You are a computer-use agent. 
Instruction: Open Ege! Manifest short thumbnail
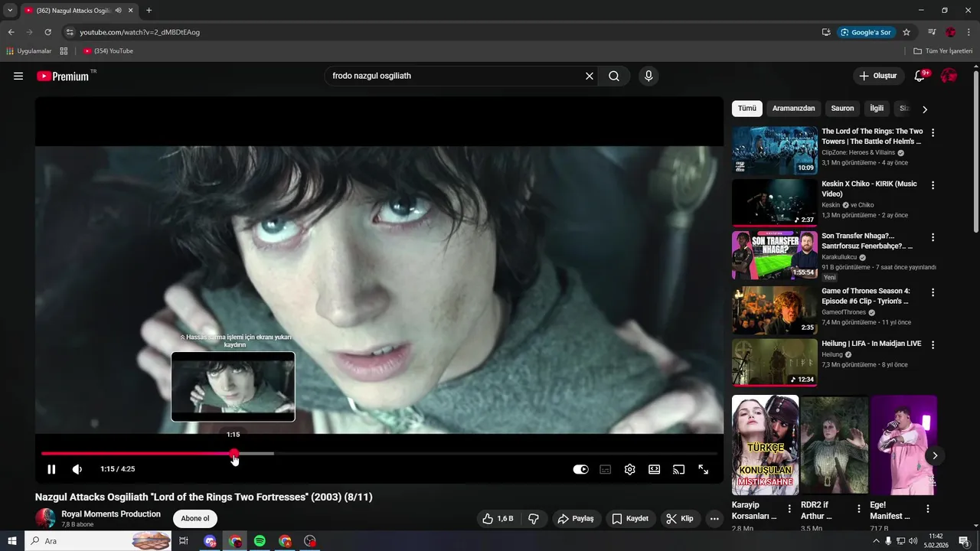[903, 445]
